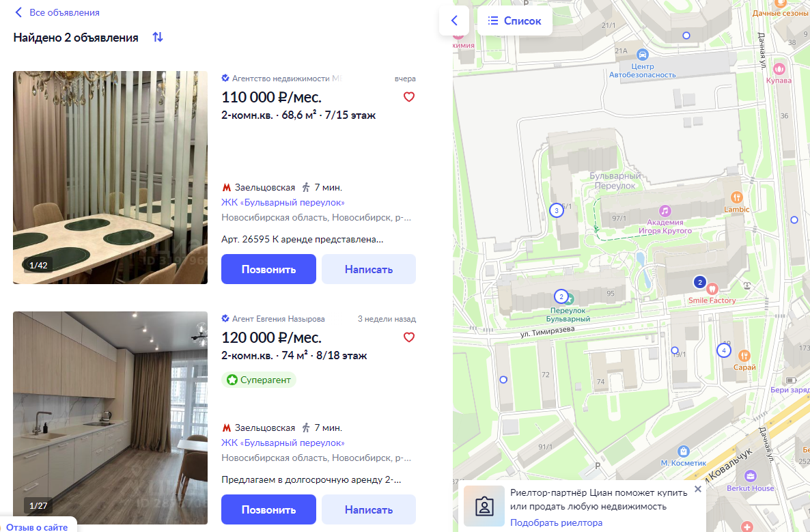Open Отзыв о сайте feedback tab
This screenshot has width=810, height=532.
pos(37,527)
